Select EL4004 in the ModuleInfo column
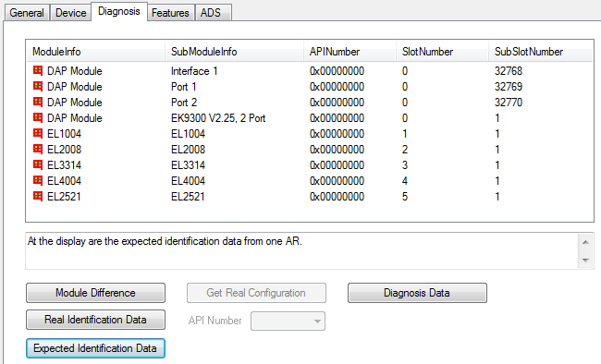The image size is (601, 364). click(x=64, y=181)
